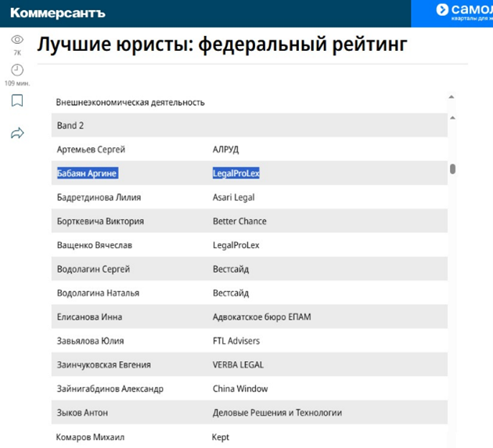Bookmark the article with the bookmark icon
Image resolution: width=493 pixels, height=448 pixels.
click(x=17, y=100)
